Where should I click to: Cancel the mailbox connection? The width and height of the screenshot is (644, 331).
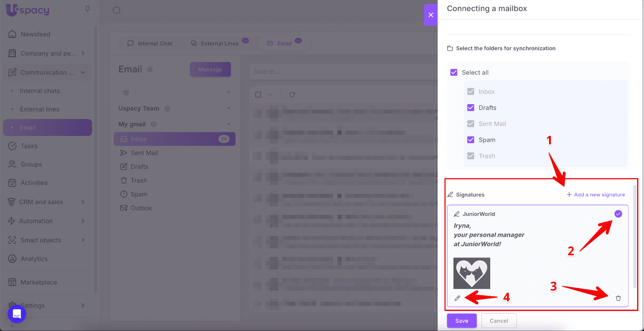[x=499, y=321]
